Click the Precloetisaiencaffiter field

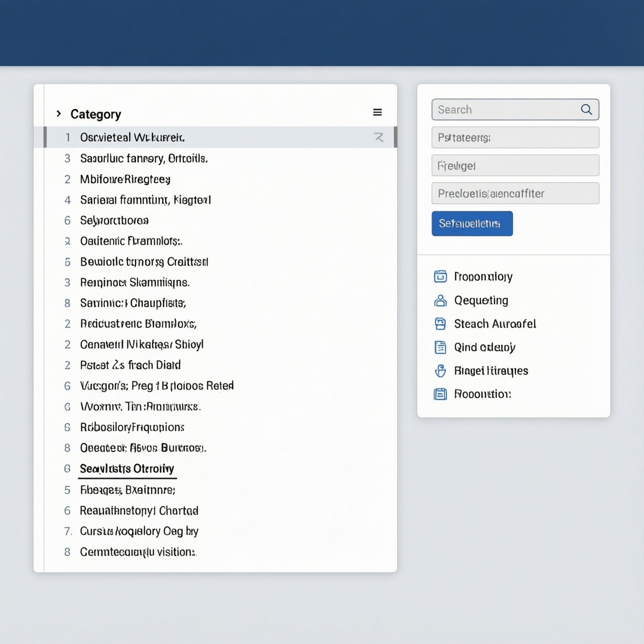point(515,193)
